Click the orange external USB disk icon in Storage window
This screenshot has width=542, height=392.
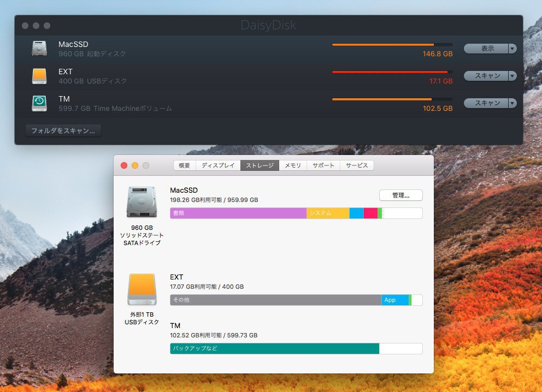[x=142, y=289]
